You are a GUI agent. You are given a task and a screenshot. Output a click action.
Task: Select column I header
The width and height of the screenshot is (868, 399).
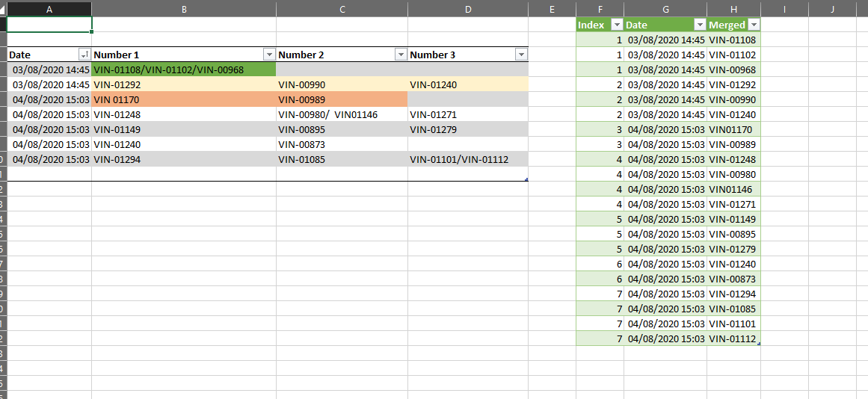784,9
